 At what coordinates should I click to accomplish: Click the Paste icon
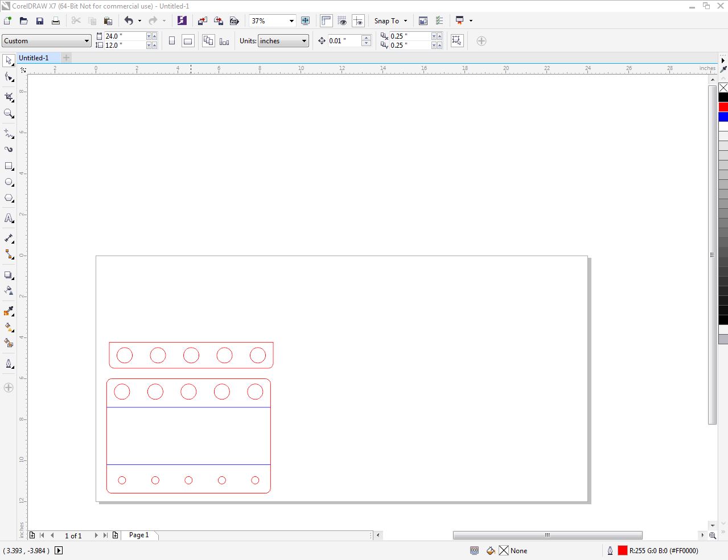[x=108, y=21]
